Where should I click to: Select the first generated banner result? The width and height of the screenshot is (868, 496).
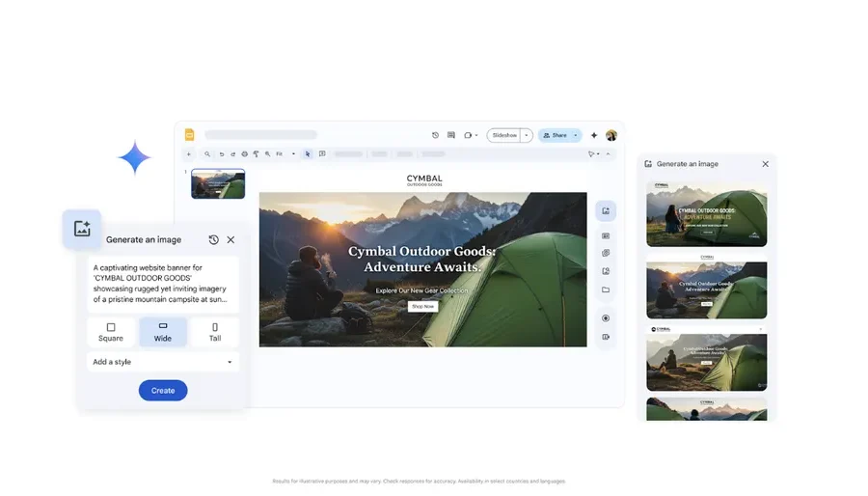click(x=706, y=214)
